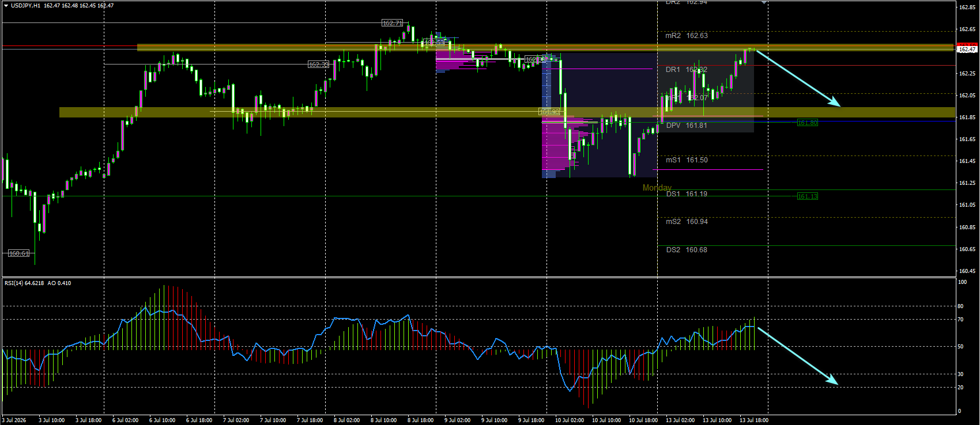Click the 70 level on RSI scale
Viewport: 980px width, 425px height.
[x=960, y=320]
